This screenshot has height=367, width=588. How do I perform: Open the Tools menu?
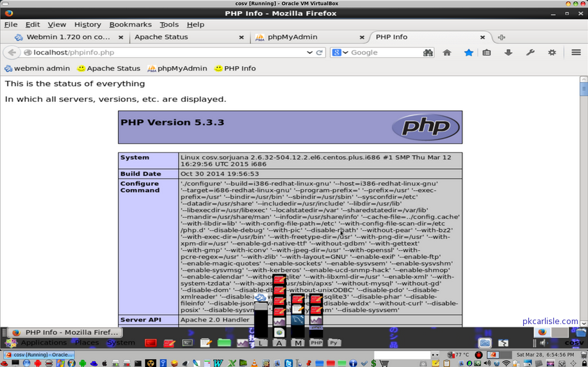(x=169, y=25)
